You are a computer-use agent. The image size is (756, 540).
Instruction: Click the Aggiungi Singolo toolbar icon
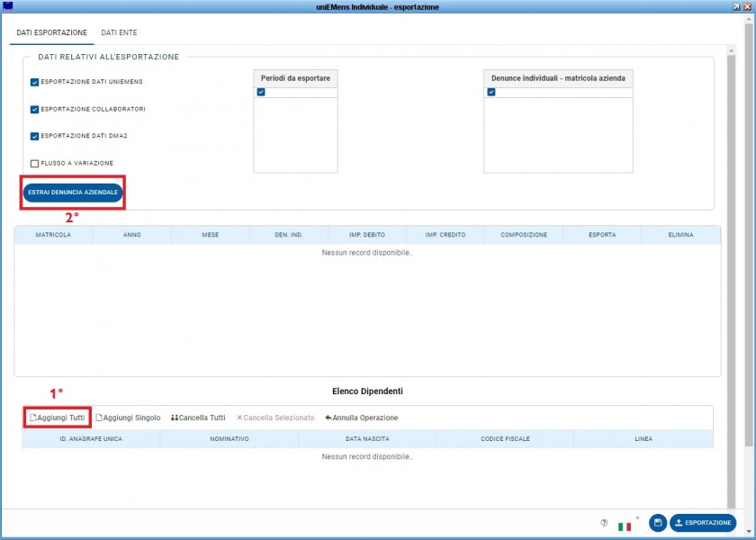coord(99,418)
